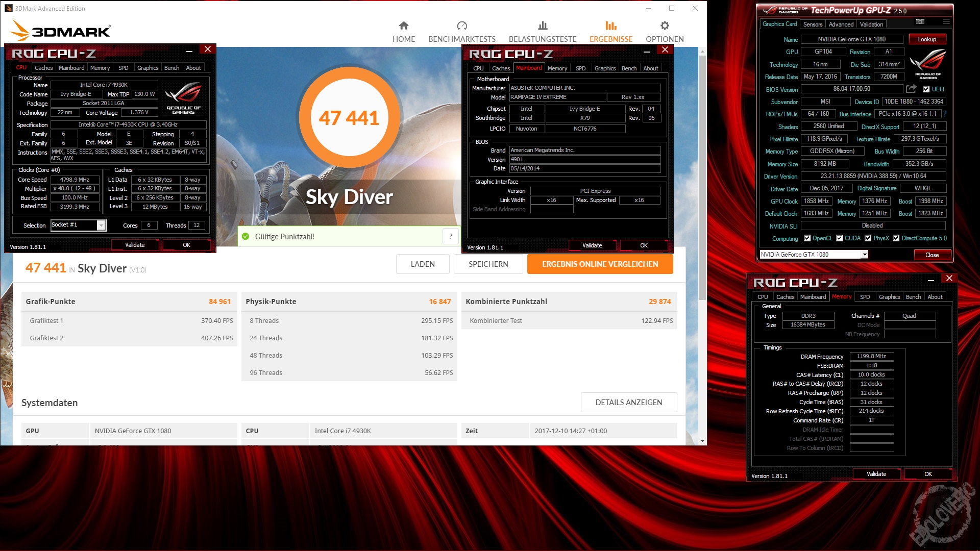The height and width of the screenshot is (551, 980).
Task: Switch to CPU tab in CPU-Z Mainboard window
Action: tap(478, 68)
